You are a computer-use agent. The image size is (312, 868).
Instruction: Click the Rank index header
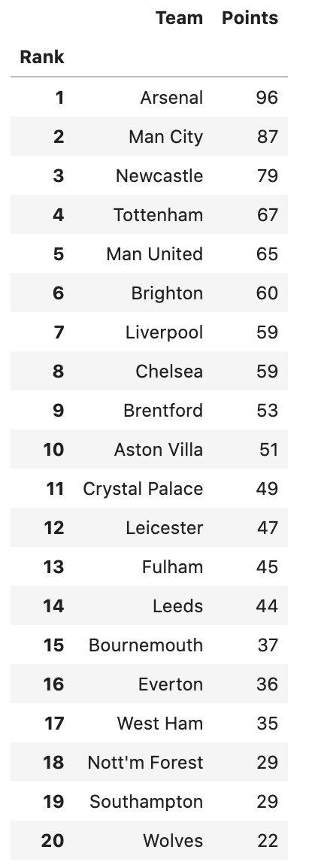pyautogui.click(x=42, y=57)
